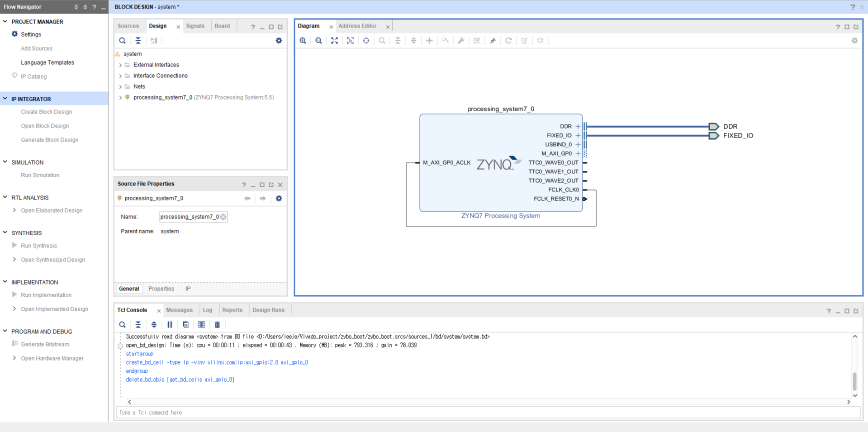The image size is (868, 432).
Task: Click the wrench customize block icon
Action: (461, 41)
